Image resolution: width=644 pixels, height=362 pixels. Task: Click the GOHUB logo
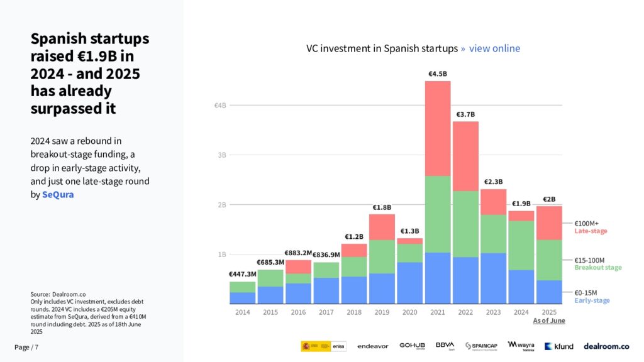[x=412, y=346]
